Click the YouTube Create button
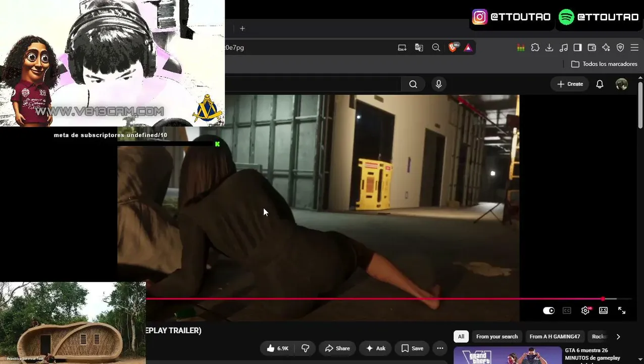 (570, 84)
